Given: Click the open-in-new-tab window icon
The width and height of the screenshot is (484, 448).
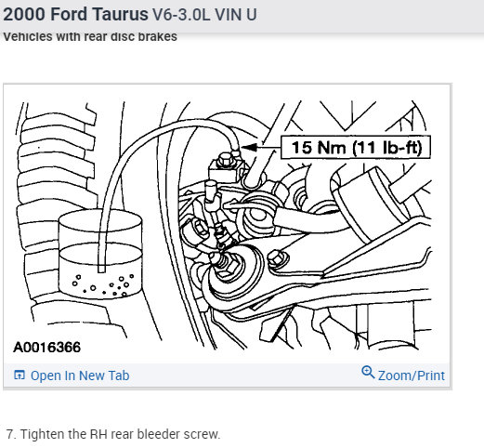Looking at the screenshot, I should [x=20, y=375].
